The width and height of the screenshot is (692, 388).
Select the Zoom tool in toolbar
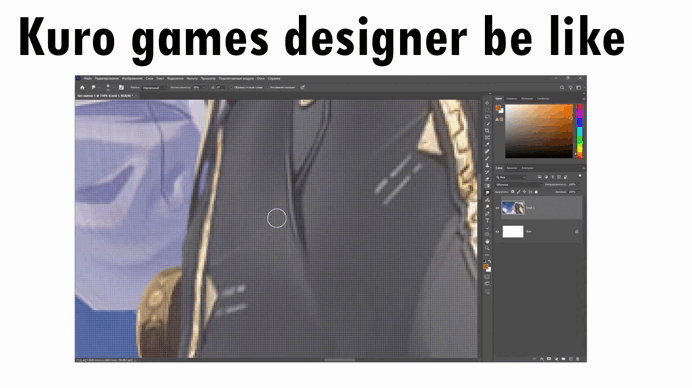pyautogui.click(x=487, y=248)
